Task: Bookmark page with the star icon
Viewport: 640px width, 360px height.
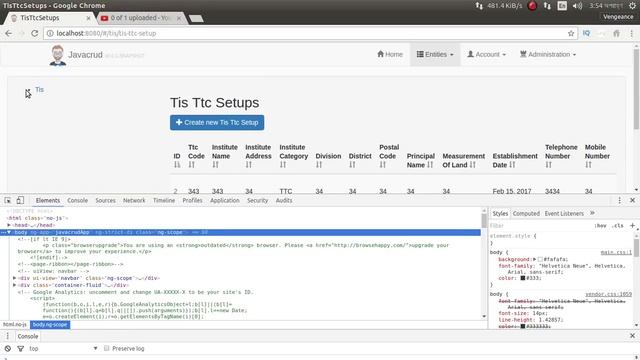Action: point(571,33)
